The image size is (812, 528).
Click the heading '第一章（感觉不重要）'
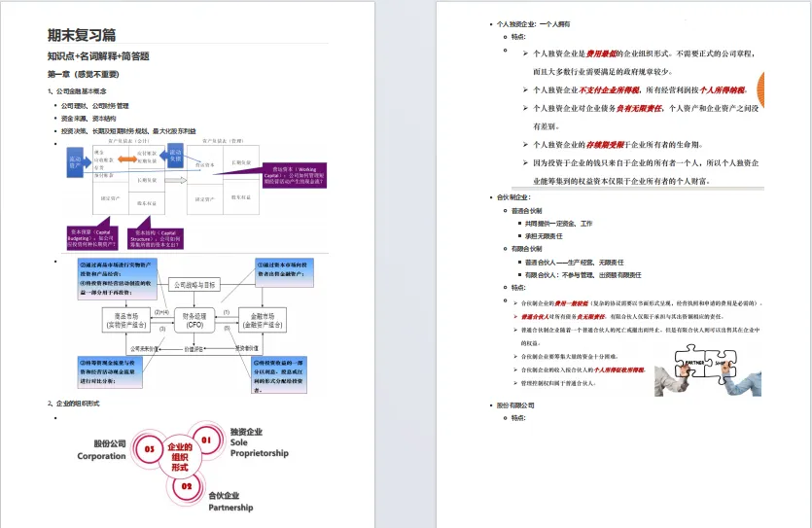[x=83, y=74]
